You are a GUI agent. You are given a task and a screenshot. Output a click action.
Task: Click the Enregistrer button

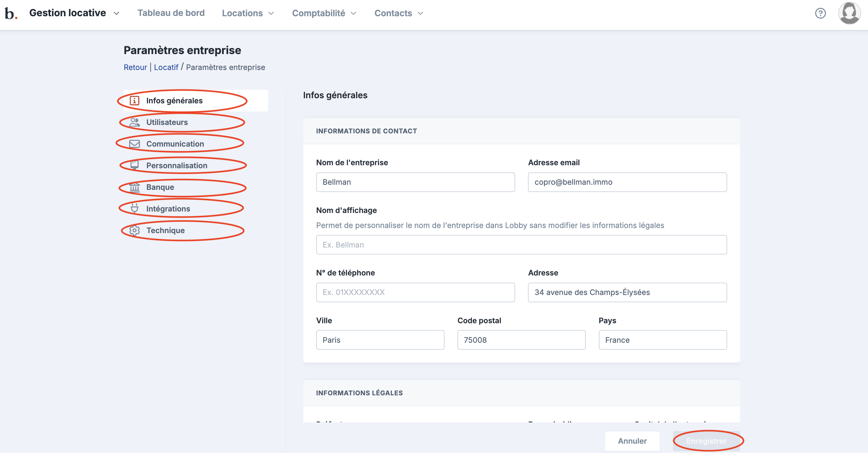pos(706,441)
